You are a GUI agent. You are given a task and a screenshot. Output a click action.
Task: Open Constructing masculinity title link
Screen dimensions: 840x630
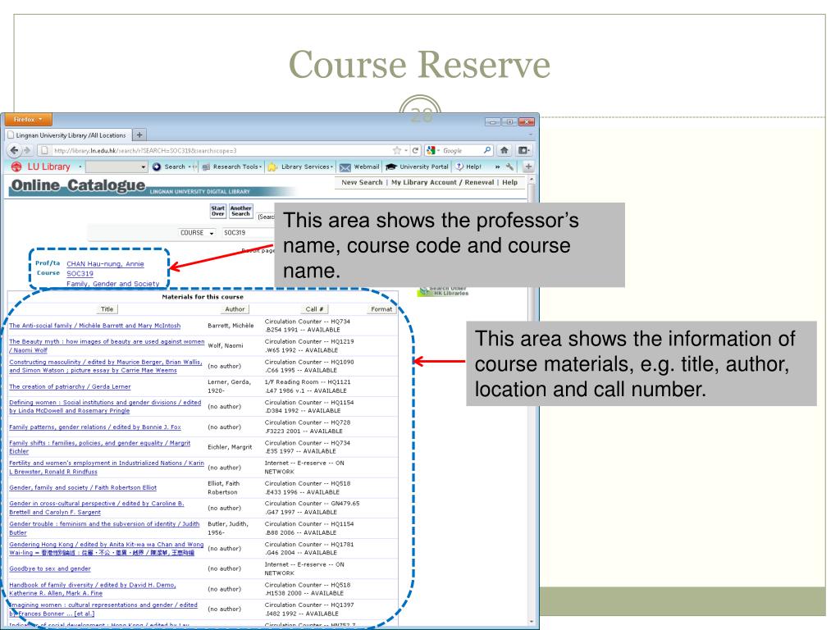click(x=106, y=366)
